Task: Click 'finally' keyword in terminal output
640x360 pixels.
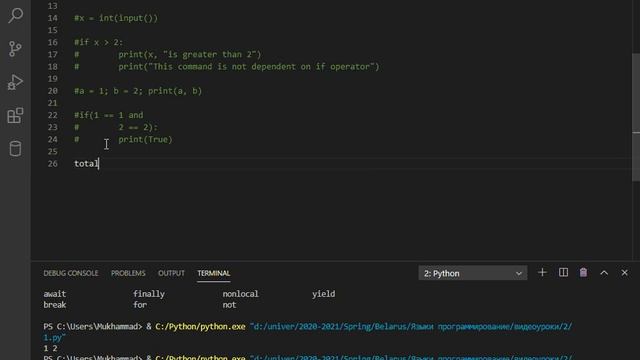Action: point(149,294)
